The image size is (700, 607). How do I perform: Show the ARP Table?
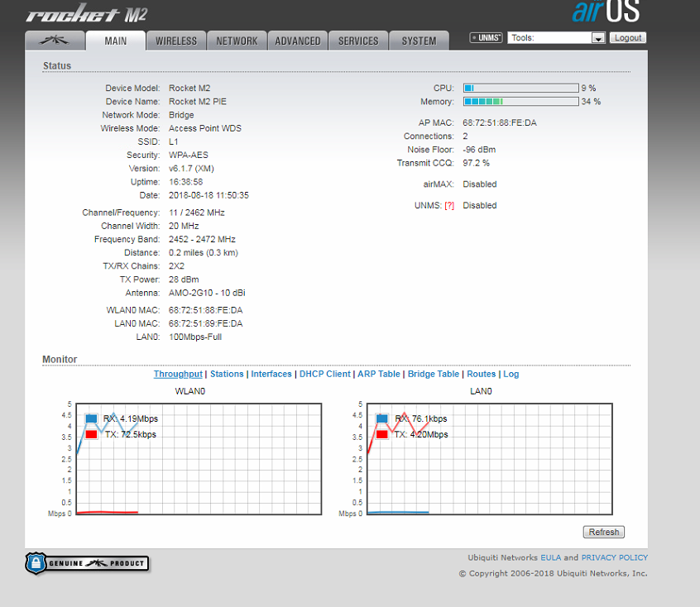coord(379,374)
